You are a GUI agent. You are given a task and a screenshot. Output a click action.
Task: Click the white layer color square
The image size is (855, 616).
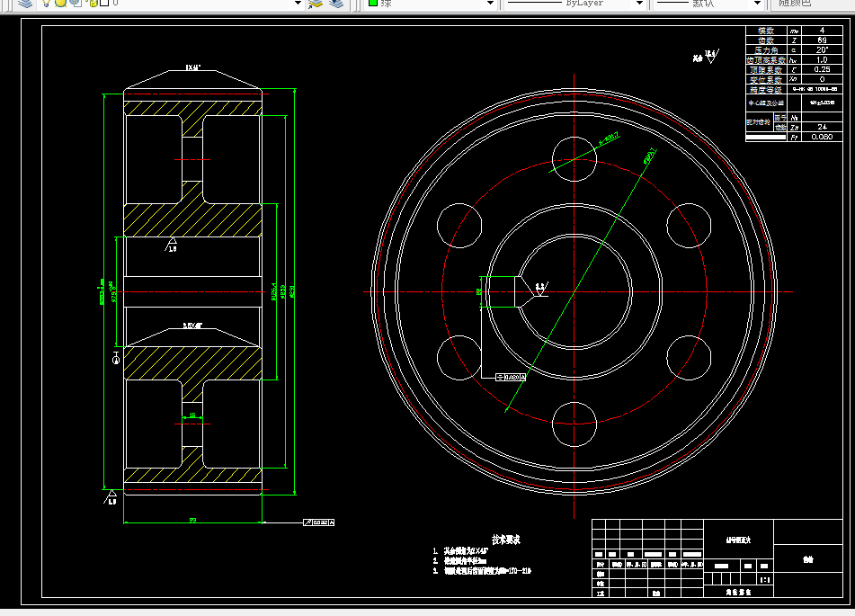tap(104, 3)
